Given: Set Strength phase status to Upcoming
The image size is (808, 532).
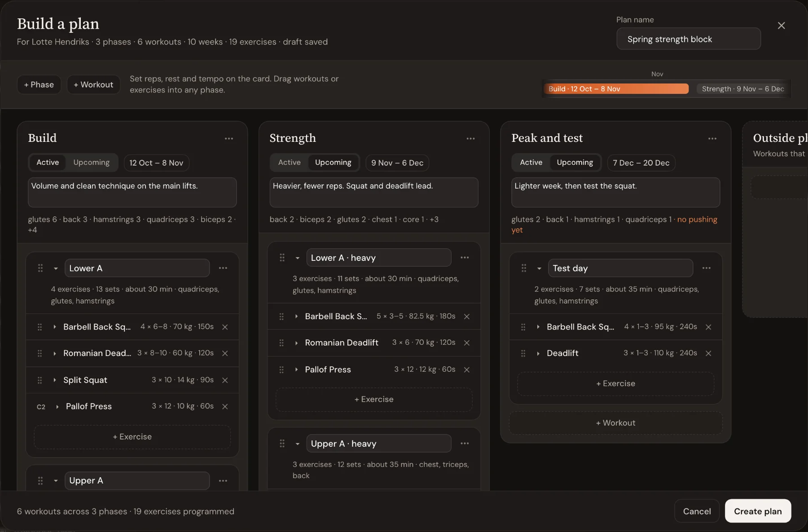Looking at the screenshot, I should 333,162.
